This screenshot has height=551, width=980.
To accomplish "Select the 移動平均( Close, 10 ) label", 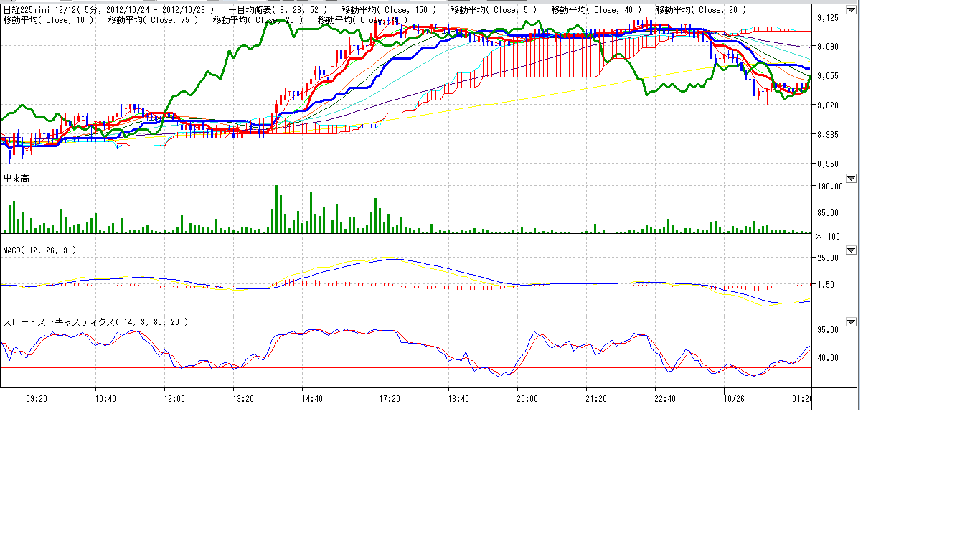I will click(48, 20).
